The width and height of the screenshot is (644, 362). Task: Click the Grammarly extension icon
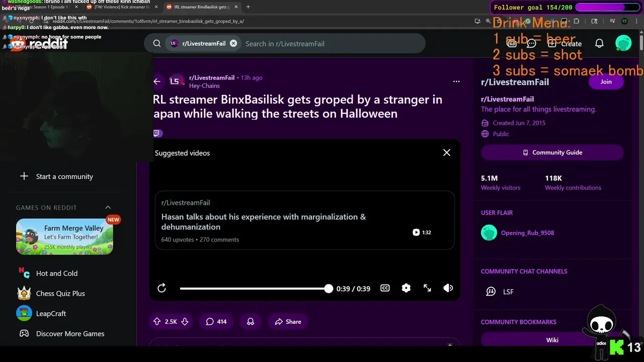pos(528,21)
